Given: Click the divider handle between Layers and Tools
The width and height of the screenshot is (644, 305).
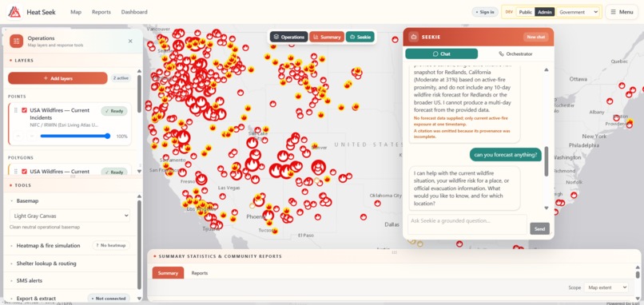Looking at the screenshot, I should click(73, 176).
